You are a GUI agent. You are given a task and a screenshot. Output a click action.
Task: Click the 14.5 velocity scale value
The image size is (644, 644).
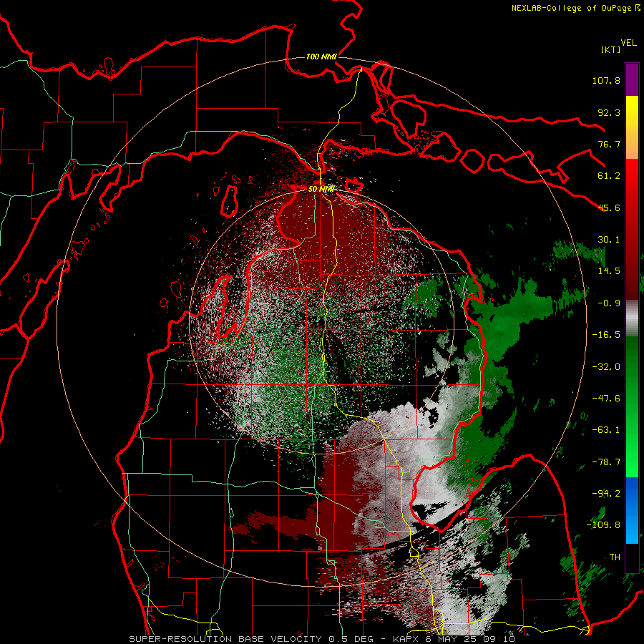click(x=609, y=271)
